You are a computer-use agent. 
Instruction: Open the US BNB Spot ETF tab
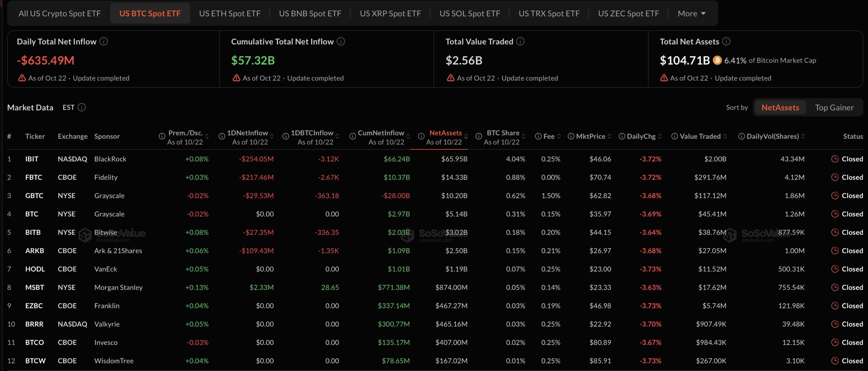(x=310, y=14)
